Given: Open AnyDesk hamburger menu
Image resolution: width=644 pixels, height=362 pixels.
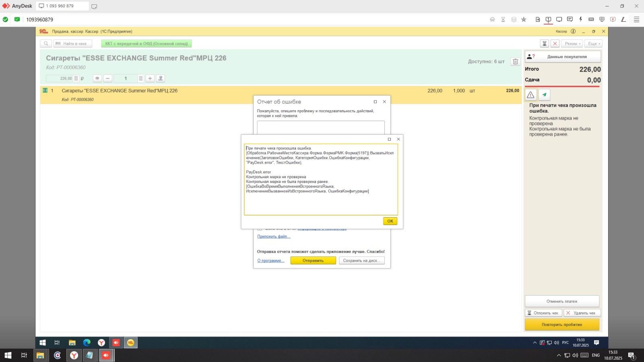Looking at the screenshot, I should (x=636, y=19).
